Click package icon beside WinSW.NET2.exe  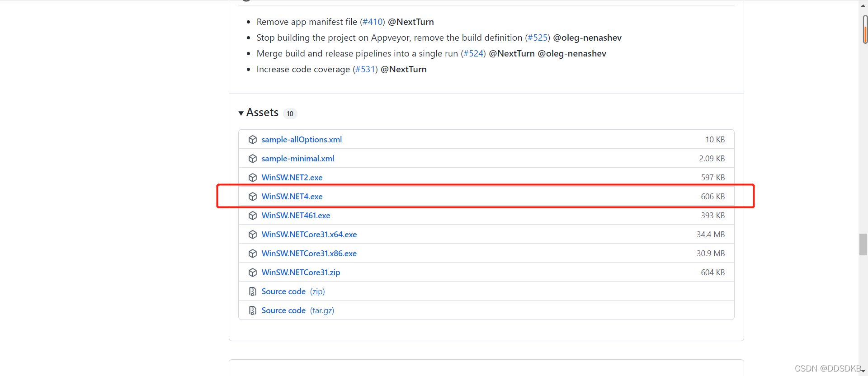pos(253,178)
